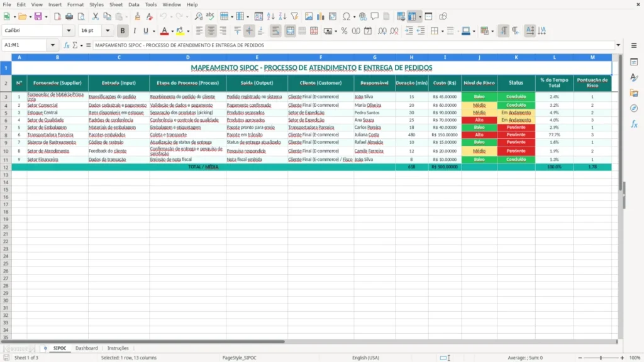
Task: Open font color dropdown arrow
Action: pos(172,31)
